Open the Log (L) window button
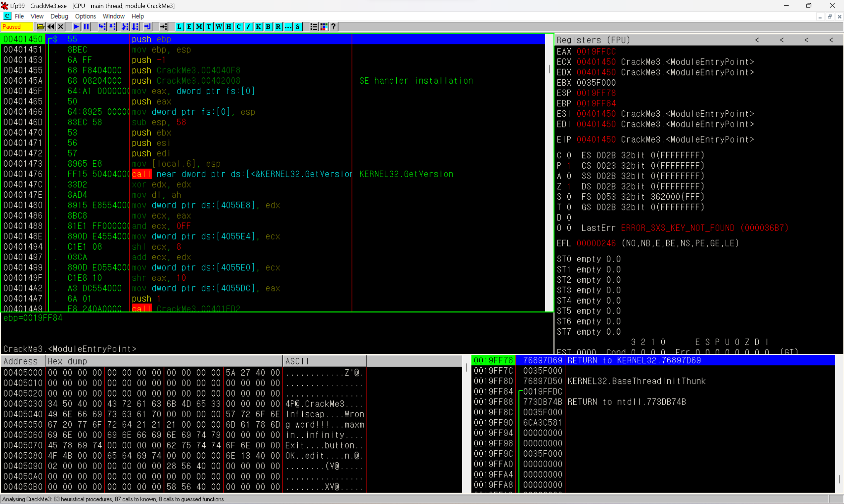The width and height of the screenshot is (844, 504). point(179,27)
